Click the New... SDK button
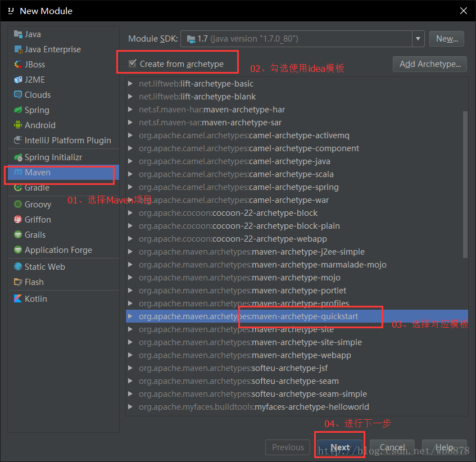 447,39
